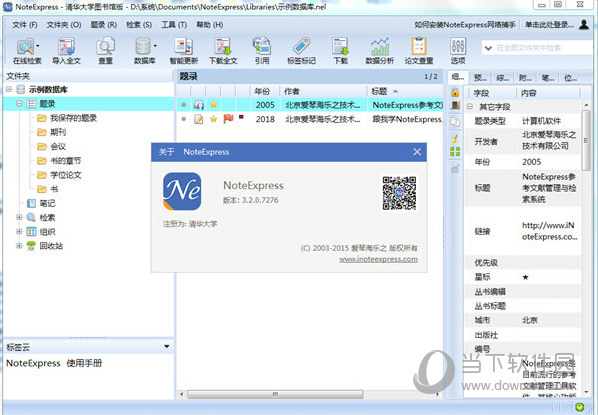Collapse the 其它字段 field group
This screenshot has width=598, height=415.
click(470, 106)
